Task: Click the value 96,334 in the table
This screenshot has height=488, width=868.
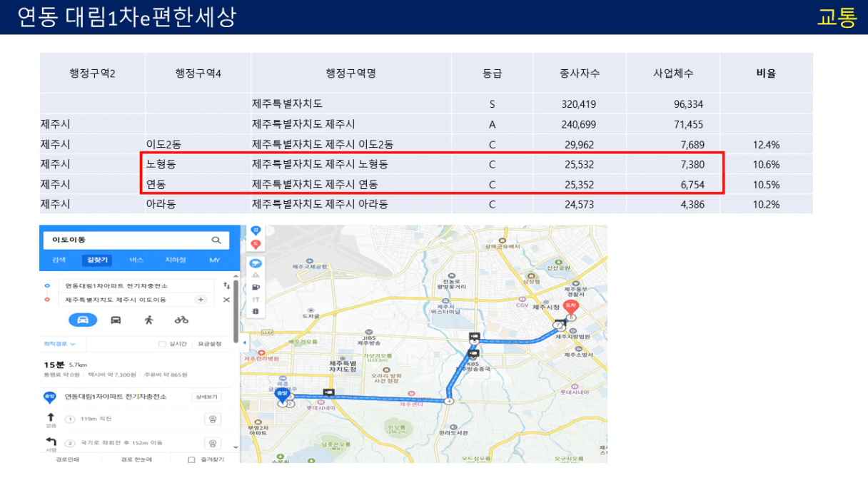Action: tap(689, 104)
